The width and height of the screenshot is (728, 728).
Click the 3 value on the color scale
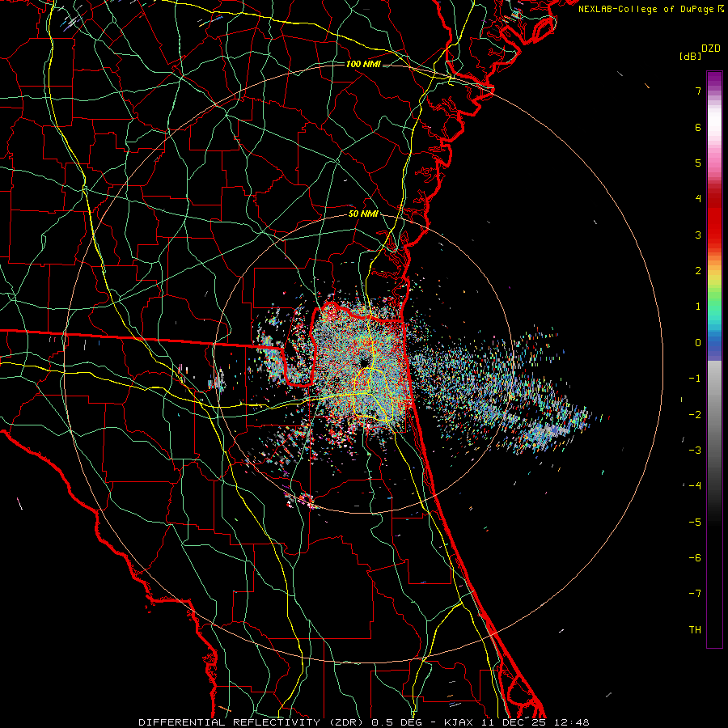coord(698,235)
